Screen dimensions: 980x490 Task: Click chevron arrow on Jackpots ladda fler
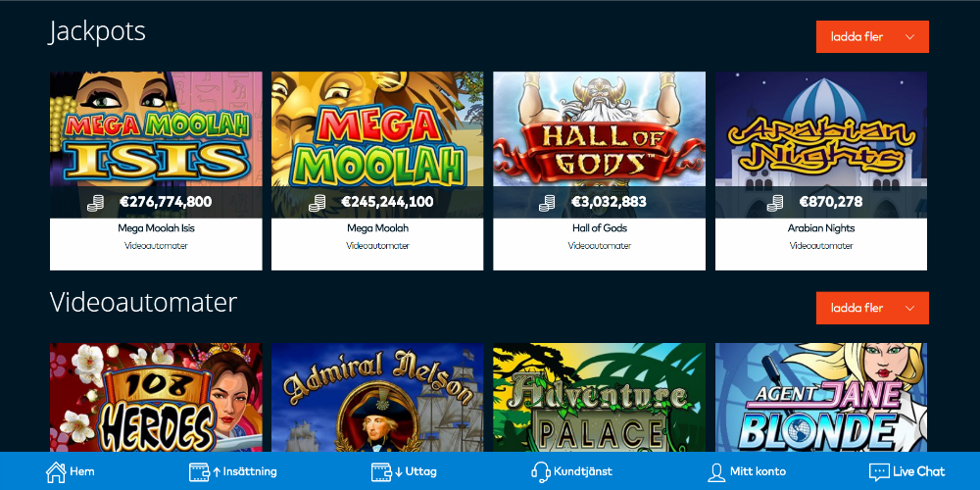(910, 37)
